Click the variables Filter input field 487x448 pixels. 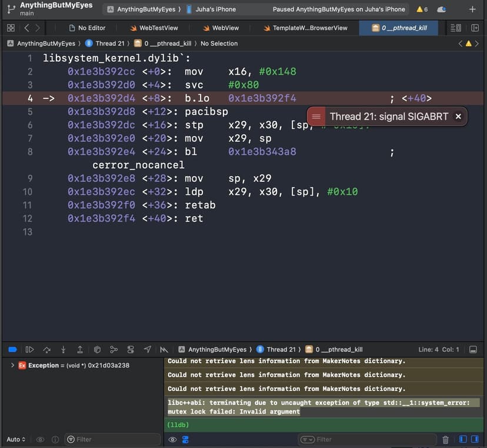point(112,440)
